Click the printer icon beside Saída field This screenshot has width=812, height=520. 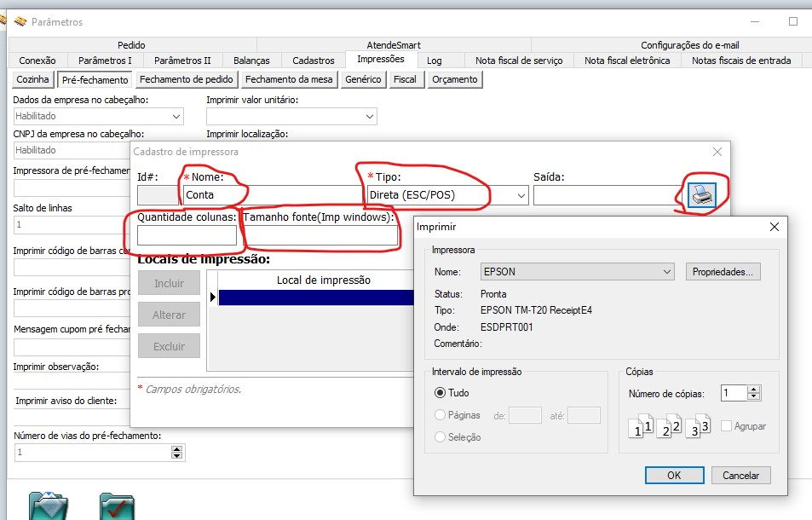pos(702,195)
